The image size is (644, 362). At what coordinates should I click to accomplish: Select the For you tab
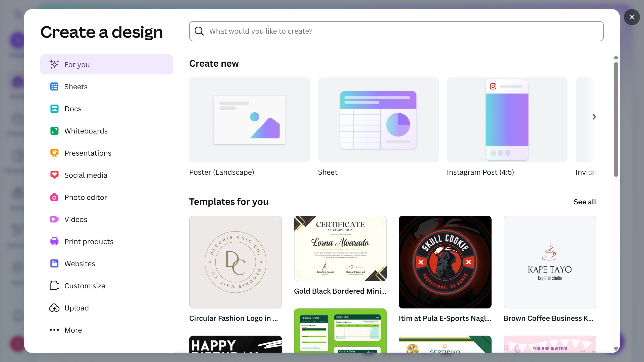[106, 64]
